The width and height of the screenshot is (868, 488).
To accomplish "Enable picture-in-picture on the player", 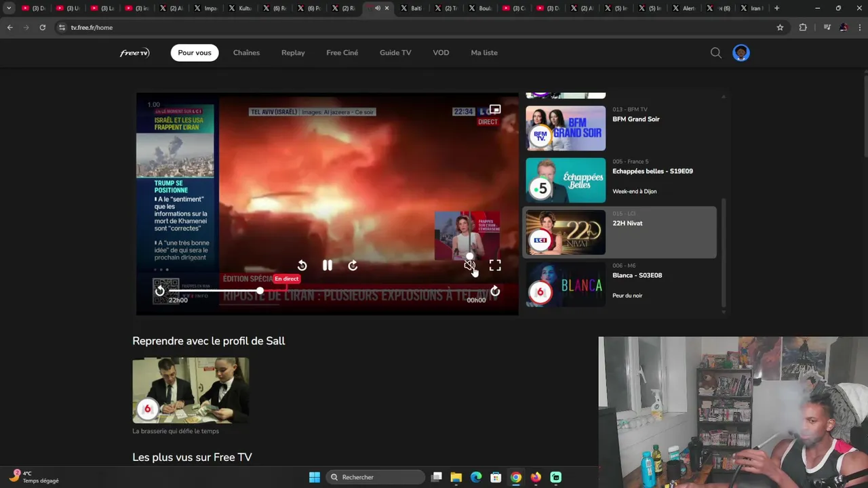I will [x=495, y=109].
